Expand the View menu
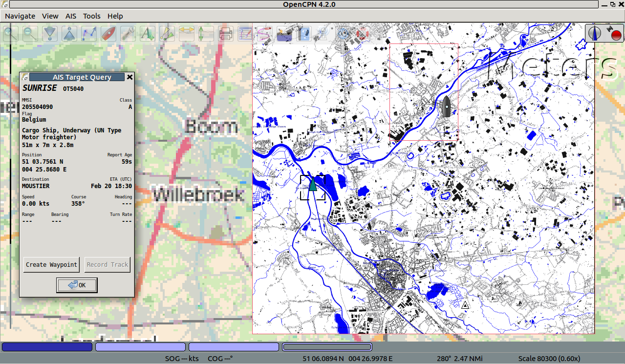Screen dimensions: 625x364 (50, 16)
